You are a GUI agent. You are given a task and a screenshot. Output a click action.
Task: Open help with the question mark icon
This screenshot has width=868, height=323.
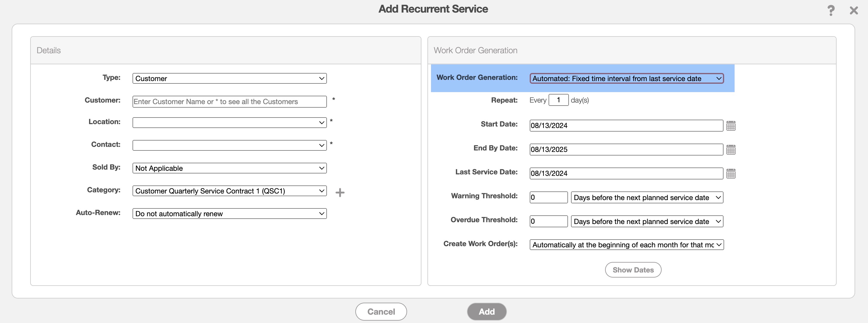point(831,10)
